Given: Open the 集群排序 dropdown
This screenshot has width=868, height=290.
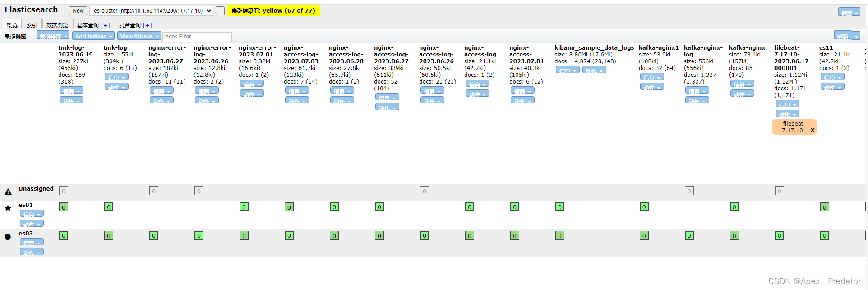Looking at the screenshot, I should (53, 36).
